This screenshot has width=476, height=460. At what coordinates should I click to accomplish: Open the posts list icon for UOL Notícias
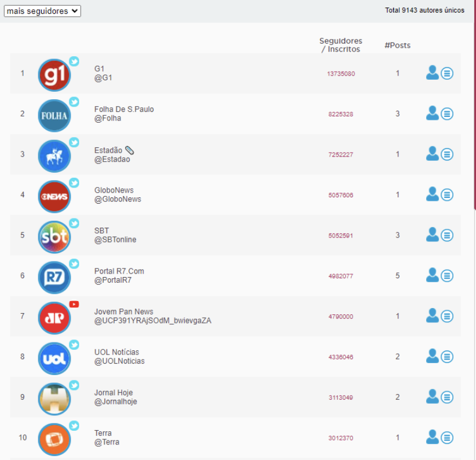point(447,357)
